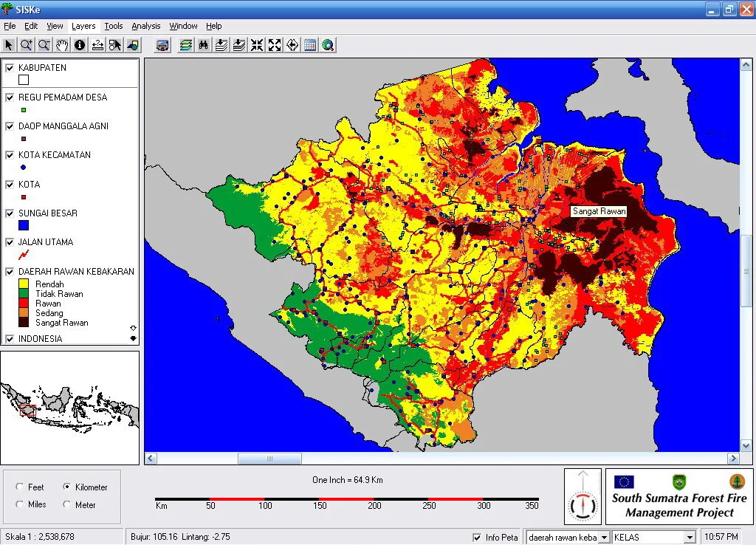The height and width of the screenshot is (545, 756).
Task: Open the Analysis menu
Action: point(145,26)
